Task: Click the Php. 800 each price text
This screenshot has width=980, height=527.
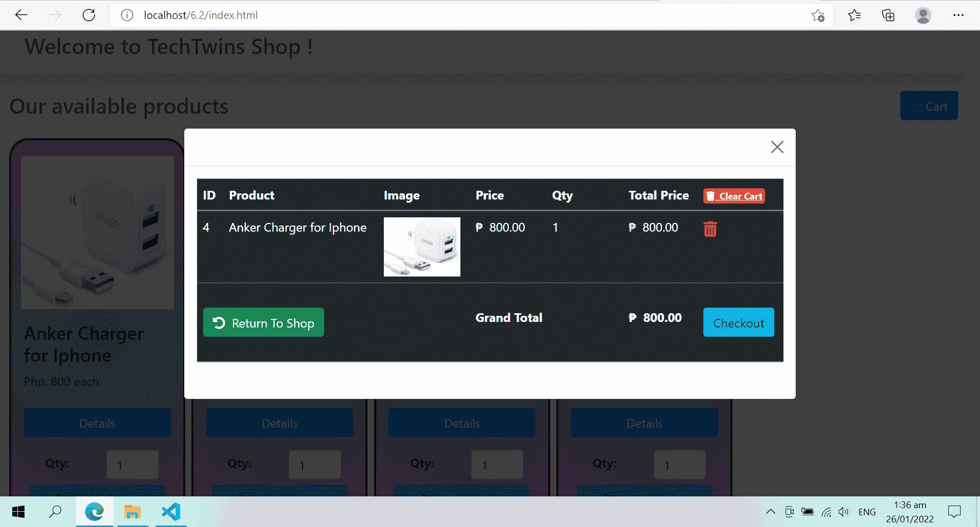Action: [61, 382]
